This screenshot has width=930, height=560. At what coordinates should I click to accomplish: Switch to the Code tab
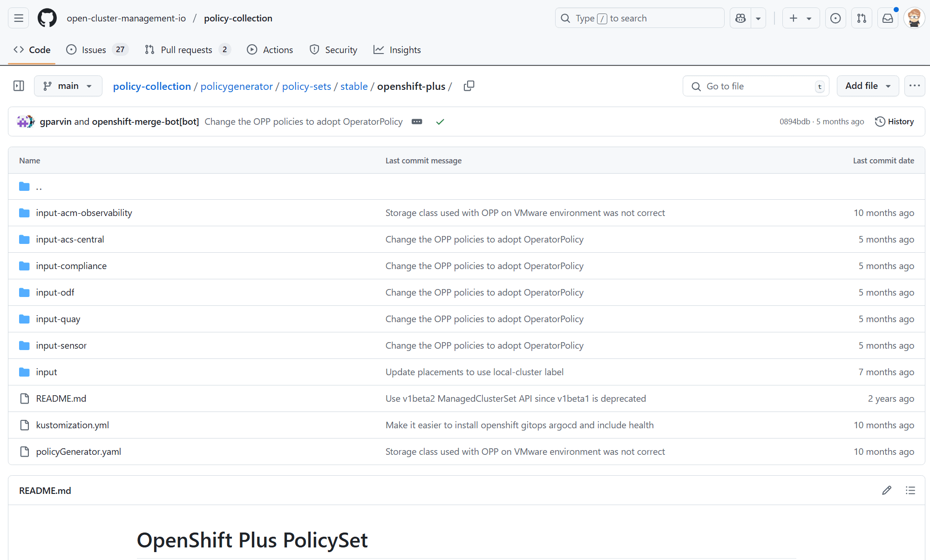click(x=32, y=50)
